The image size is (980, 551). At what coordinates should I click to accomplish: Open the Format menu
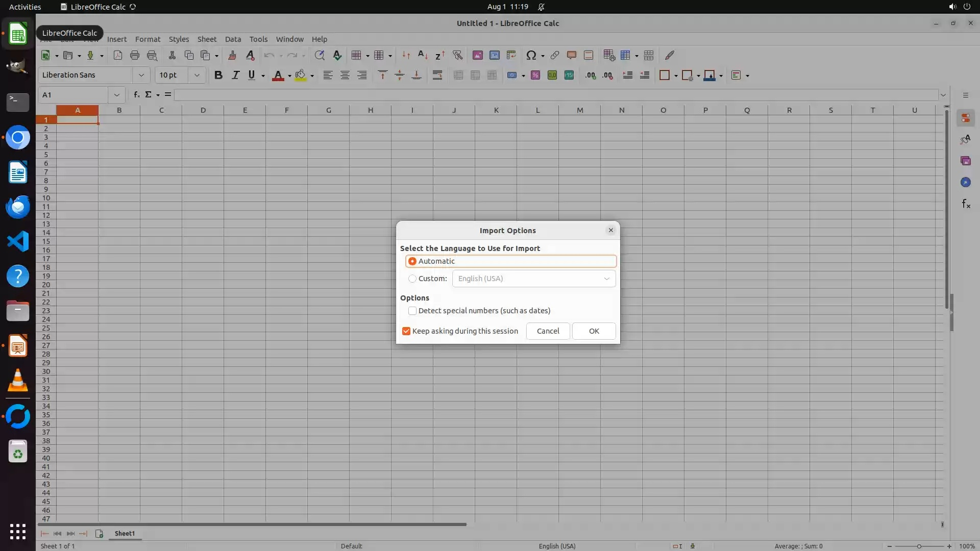[x=148, y=39]
